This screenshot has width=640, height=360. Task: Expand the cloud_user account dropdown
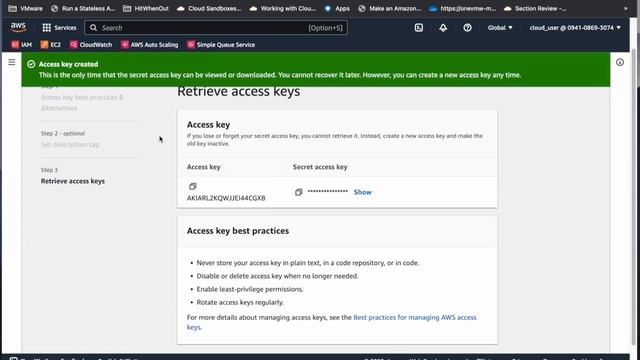(575, 28)
